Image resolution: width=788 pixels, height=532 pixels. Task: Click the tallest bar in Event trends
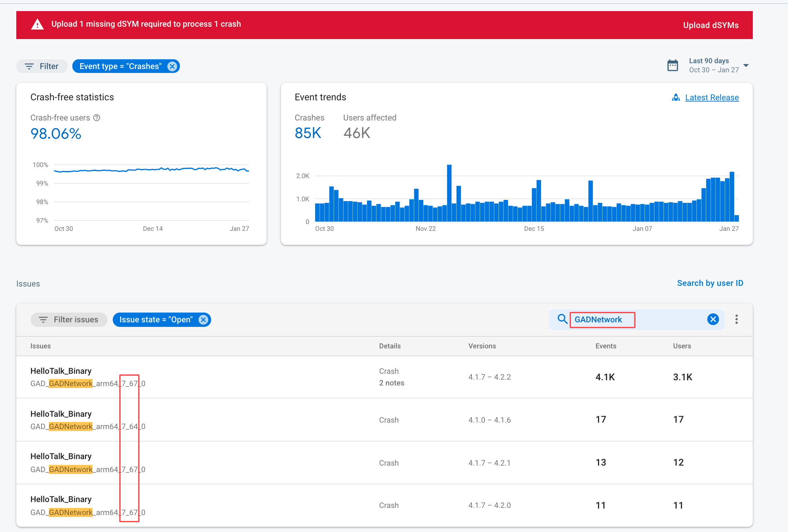(x=449, y=193)
